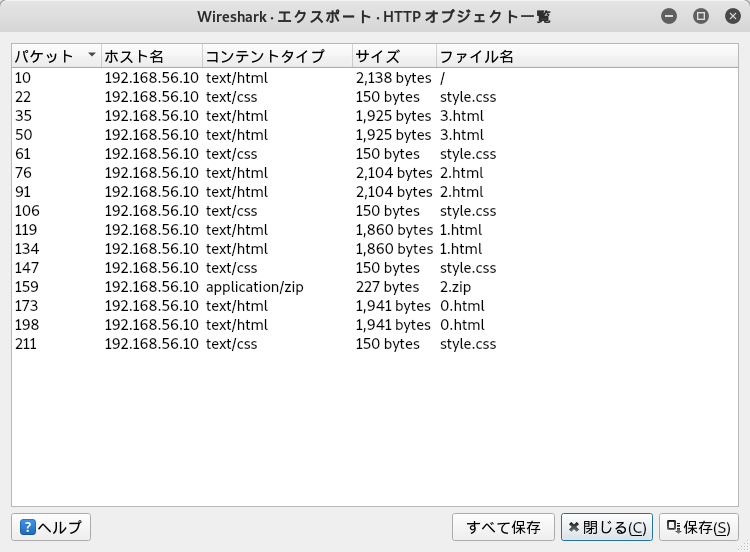Click すべて保存 to save all objects

(503, 527)
